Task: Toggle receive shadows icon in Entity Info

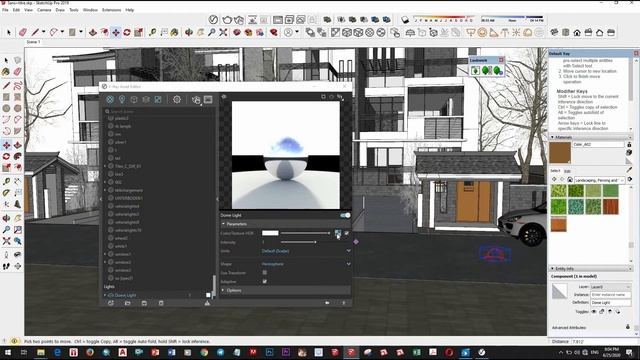Action: (x=610, y=311)
